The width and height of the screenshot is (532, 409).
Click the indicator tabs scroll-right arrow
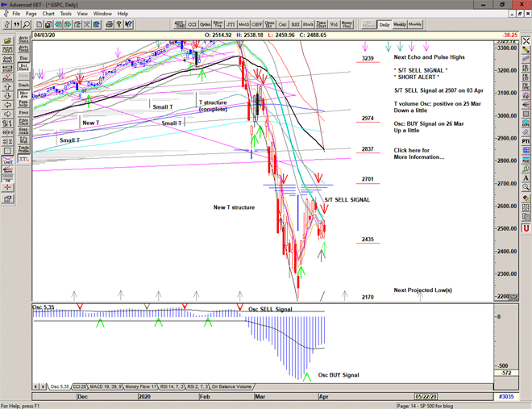pyautogui.click(x=43, y=386)
